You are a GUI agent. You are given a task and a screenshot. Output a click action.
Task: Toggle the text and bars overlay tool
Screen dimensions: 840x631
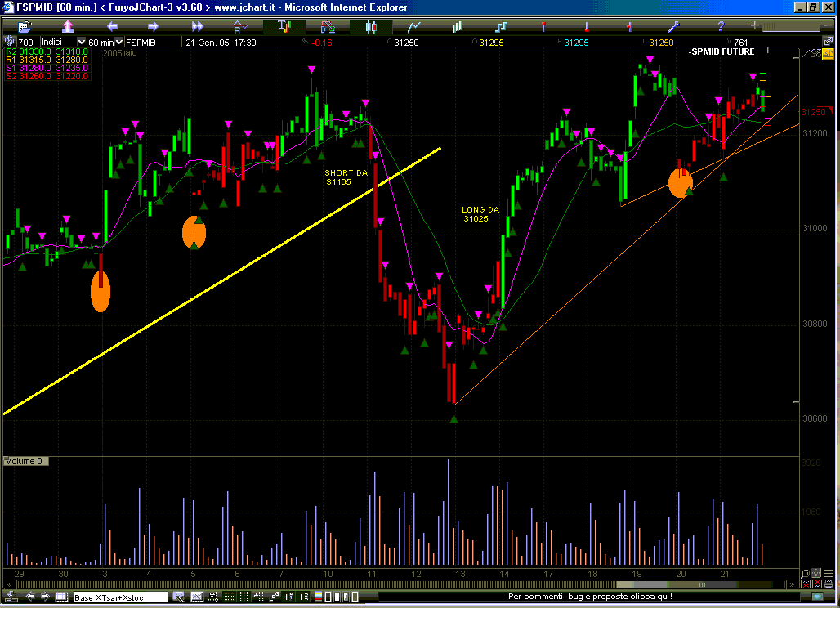(x=284, y=26)
